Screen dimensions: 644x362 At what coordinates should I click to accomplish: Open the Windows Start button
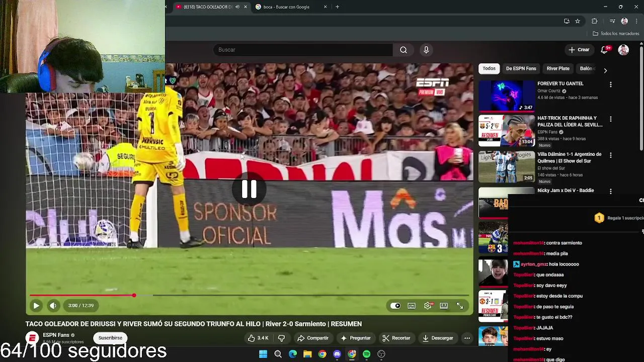point(263,354)
